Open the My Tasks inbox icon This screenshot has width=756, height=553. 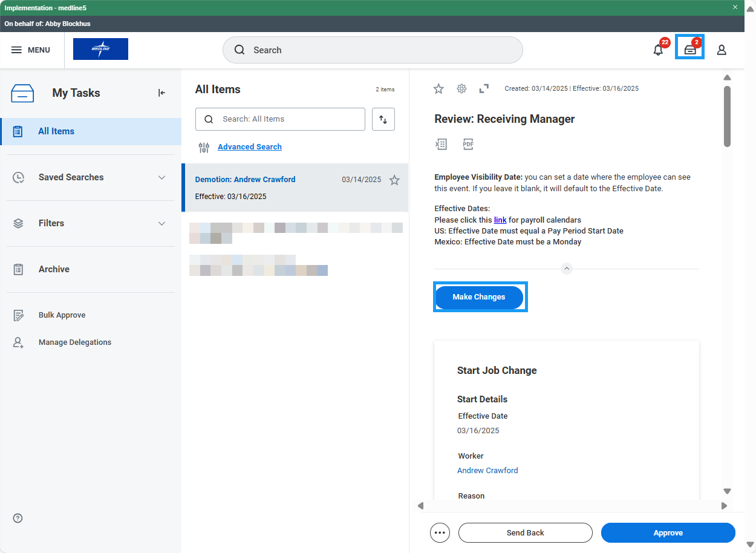click(x=689, y=50)
